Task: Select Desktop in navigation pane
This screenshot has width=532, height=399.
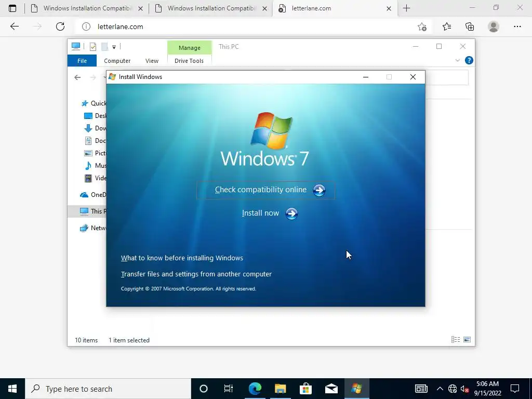Action: (95, 116)
